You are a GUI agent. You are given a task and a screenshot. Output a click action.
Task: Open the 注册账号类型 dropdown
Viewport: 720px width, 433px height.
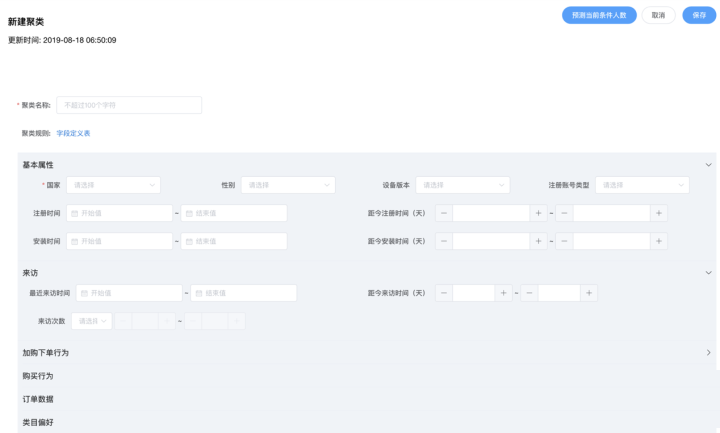642,185
